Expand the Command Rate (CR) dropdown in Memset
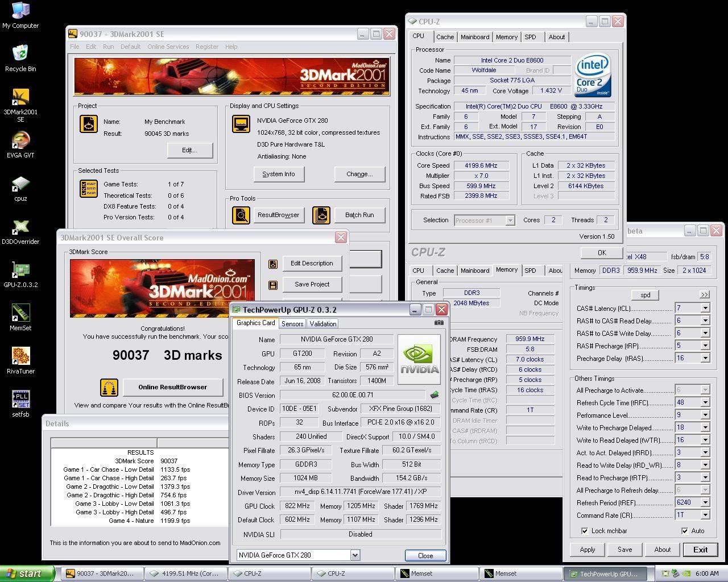 coord(705,515)
